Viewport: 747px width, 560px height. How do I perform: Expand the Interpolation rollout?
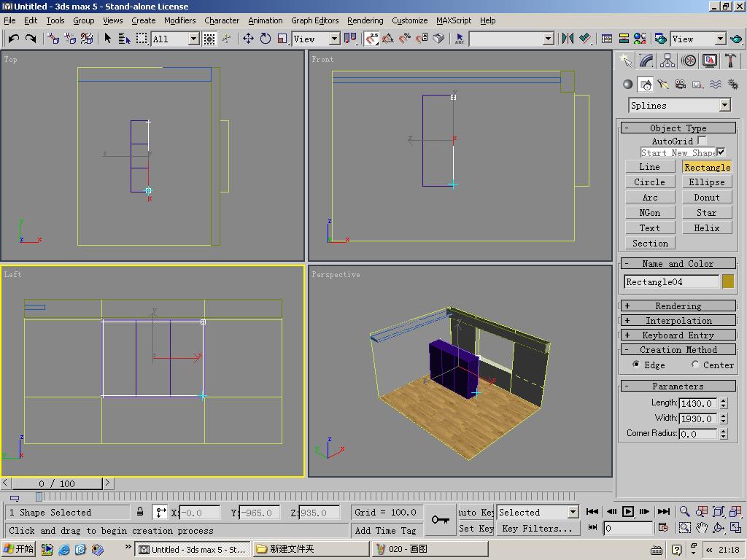pyautogui.click(x=678, y=321)
